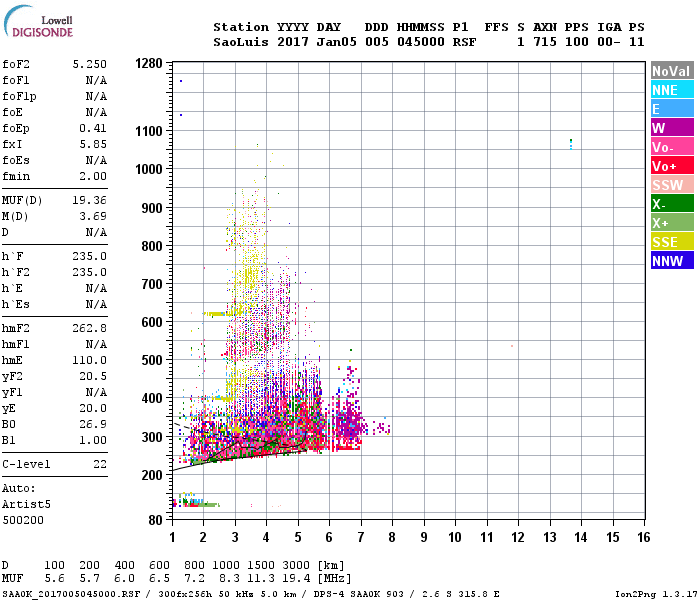Select the NoVal gray legend swatch
700x600 pixels.
(672, 71)
